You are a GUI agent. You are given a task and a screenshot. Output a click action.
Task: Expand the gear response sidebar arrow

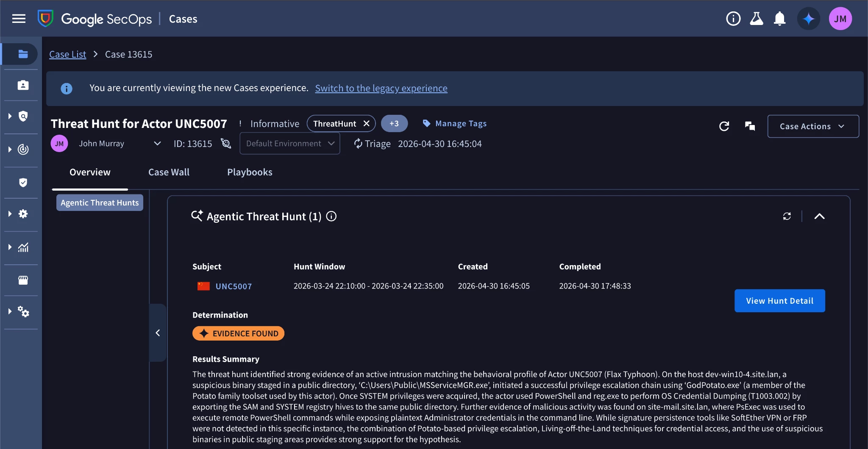(x=10, y=214)
